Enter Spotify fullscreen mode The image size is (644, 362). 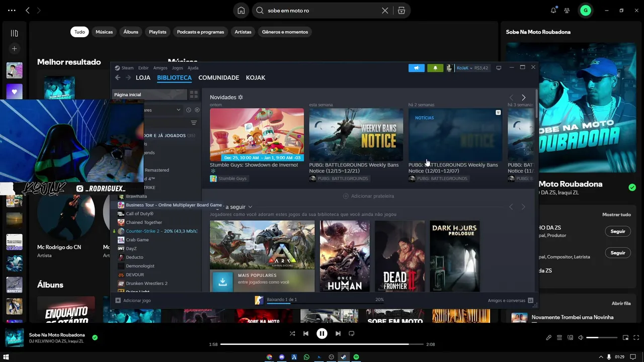click(636, 337)
